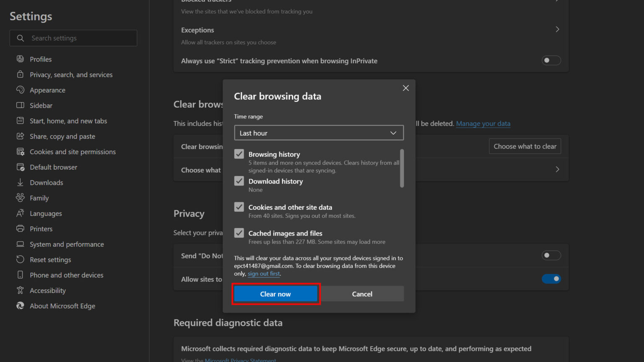This screenshot has height=362, width=644.
Task: Expand the Choose what row chevron
Action: click(x=557, y=169)
